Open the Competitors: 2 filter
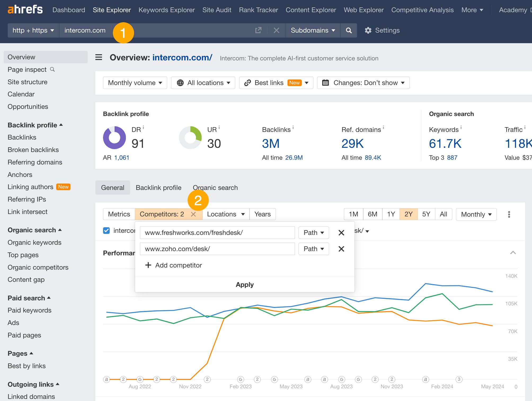 pyautogui.click(x=162, y=214)
